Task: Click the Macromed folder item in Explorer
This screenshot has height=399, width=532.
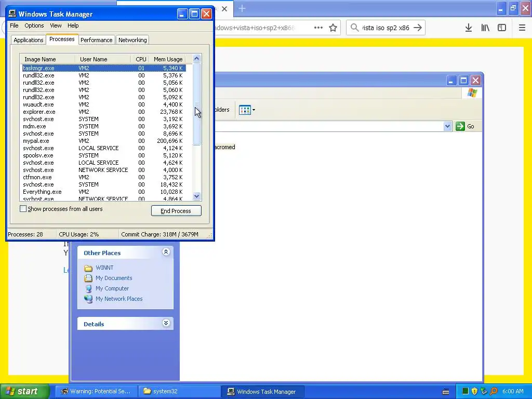Action: (224, 147)
